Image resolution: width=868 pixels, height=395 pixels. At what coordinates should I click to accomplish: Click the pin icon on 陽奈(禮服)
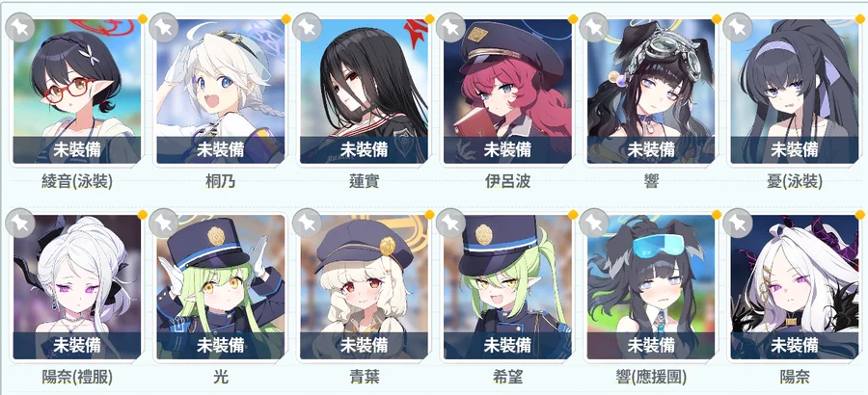tap(20, 223)
